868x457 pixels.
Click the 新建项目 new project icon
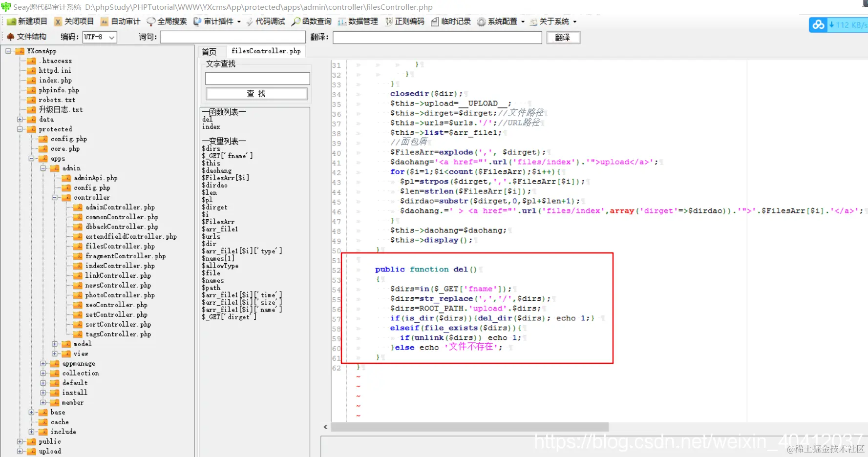[11, 21]
